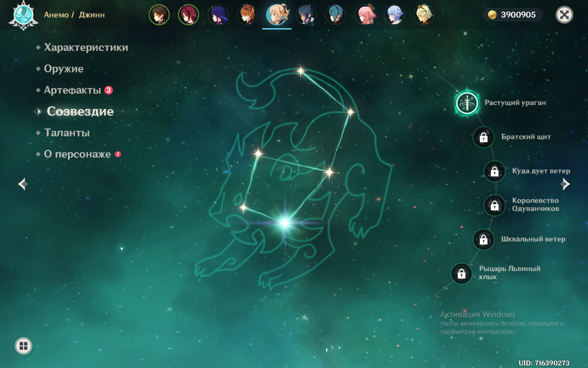Click the red exclamation badge on О персонаже
The height and width of the screenshot is (368, 588).
click(x=118, y=154)
